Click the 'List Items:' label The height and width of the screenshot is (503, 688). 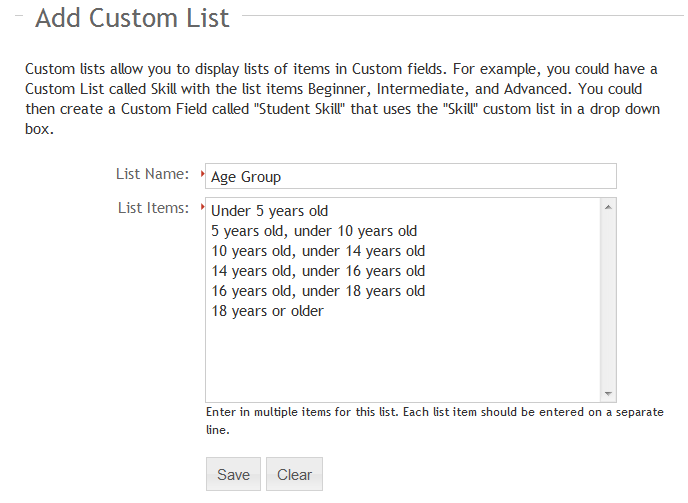[153, 208]
